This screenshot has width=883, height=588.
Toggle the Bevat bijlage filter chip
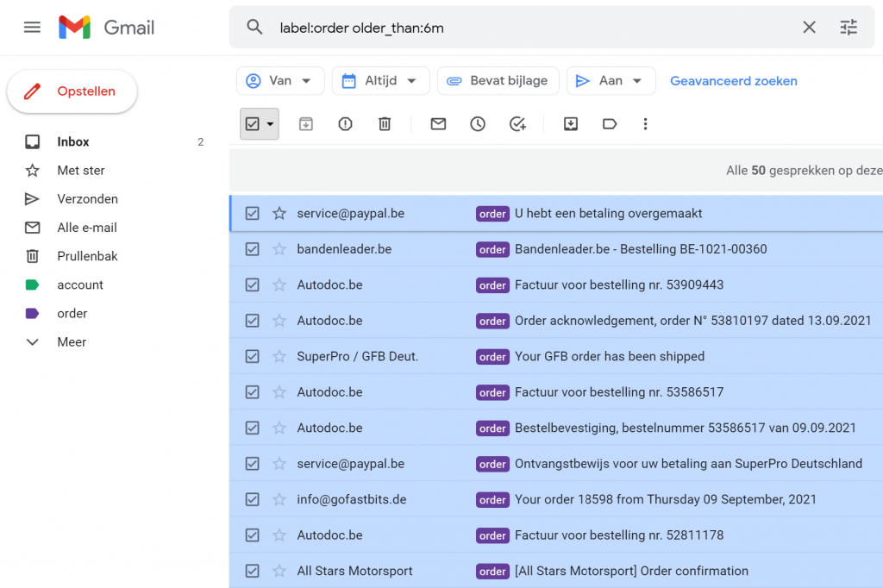(x=498, y=81)
